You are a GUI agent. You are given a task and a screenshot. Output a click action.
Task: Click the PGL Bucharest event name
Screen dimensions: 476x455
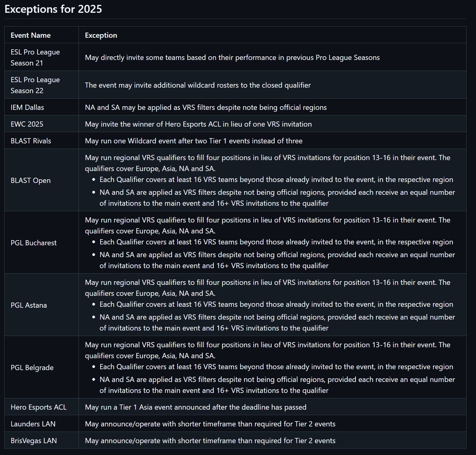[33, 243]
